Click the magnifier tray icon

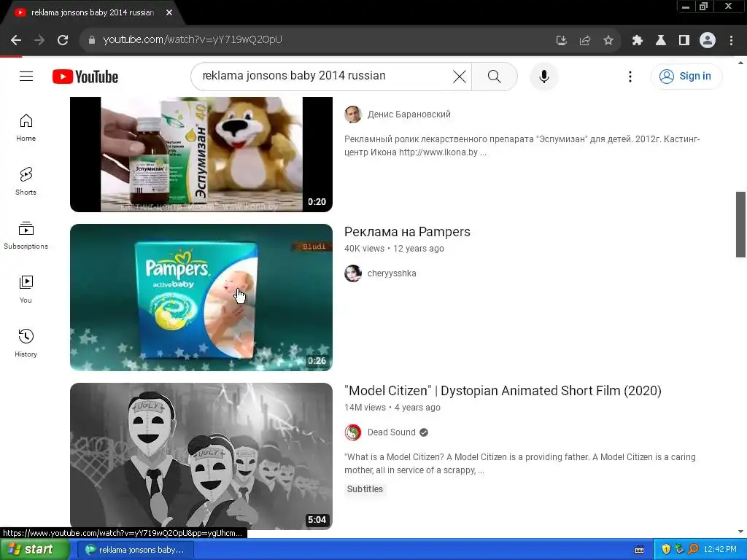693,550
